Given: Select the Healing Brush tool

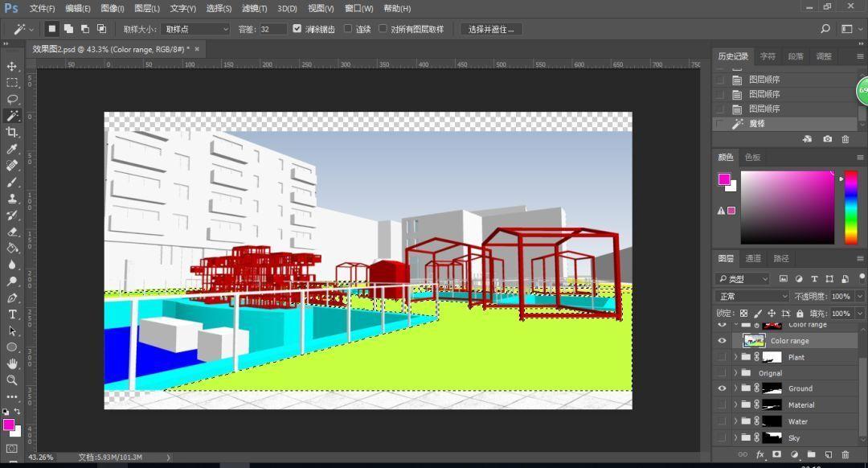Looking at the screenshot, I should (12, 165).
